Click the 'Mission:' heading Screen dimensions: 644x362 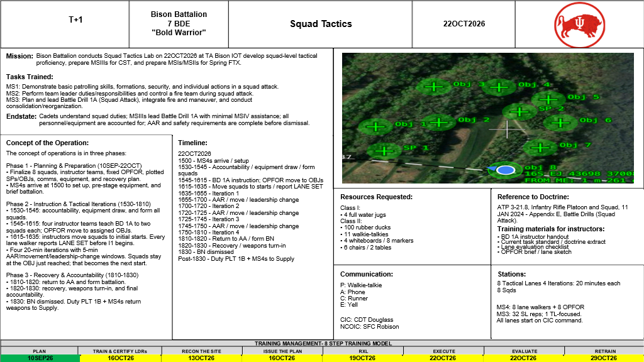pos(19,56)
